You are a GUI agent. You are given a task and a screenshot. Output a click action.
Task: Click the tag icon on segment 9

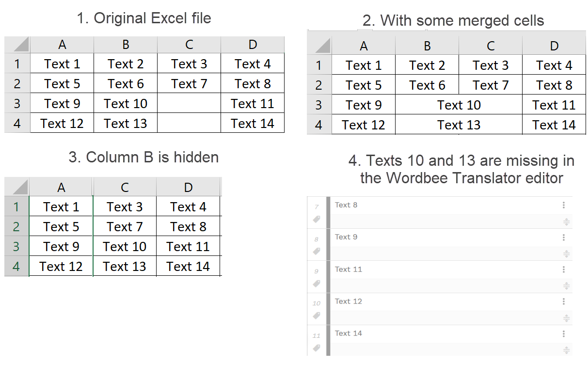click(x=317, y=284)
